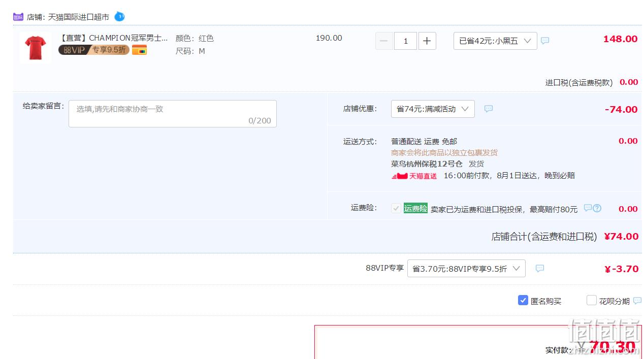Toggle the 运费险 checkbox
644x359 pixels.
[x=396, y=208]
